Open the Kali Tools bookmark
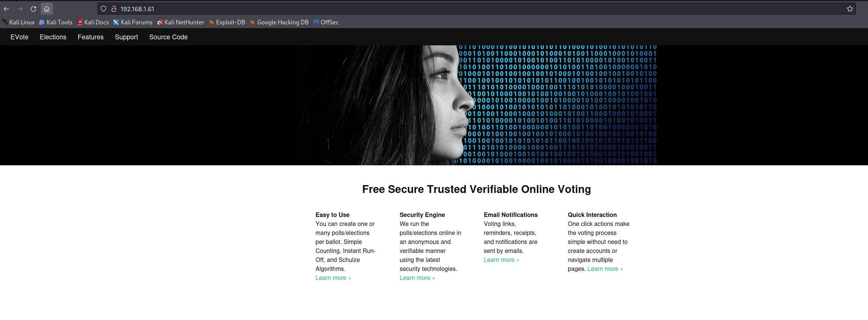This screenshot has height=320, width=868. (55, 22)
